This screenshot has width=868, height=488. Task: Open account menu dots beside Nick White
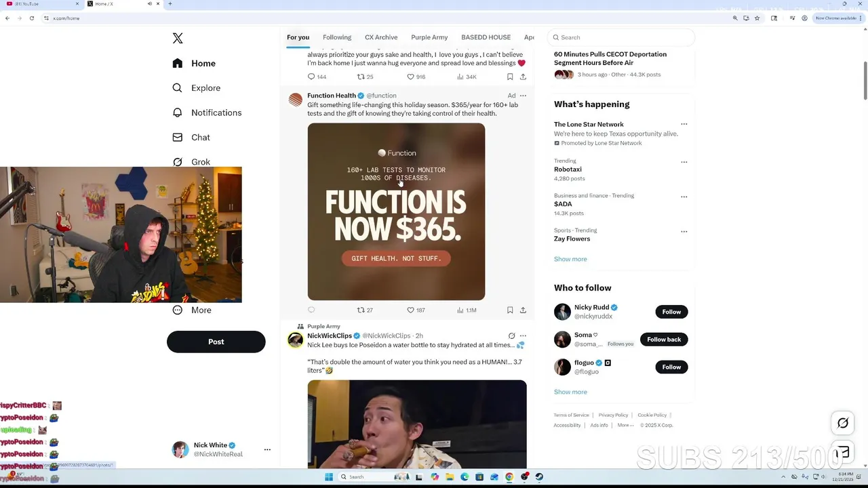coord(267,449)
